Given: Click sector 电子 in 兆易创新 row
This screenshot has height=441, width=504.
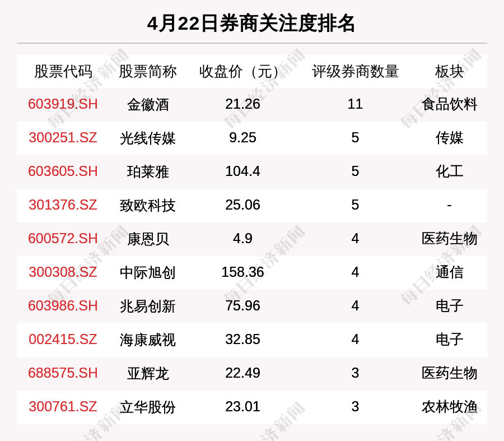Looking at the screenshot, I should tap(449, 306).
